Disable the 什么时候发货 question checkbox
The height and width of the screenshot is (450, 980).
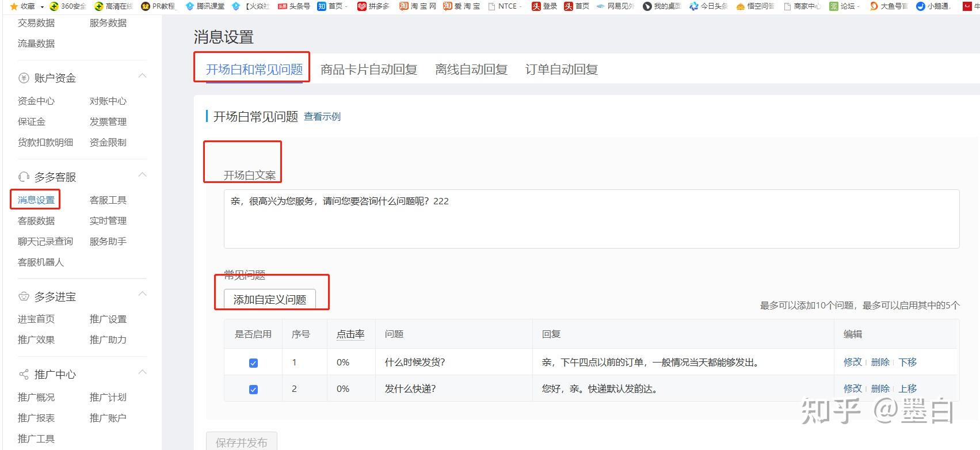click(x=253, y=363)
